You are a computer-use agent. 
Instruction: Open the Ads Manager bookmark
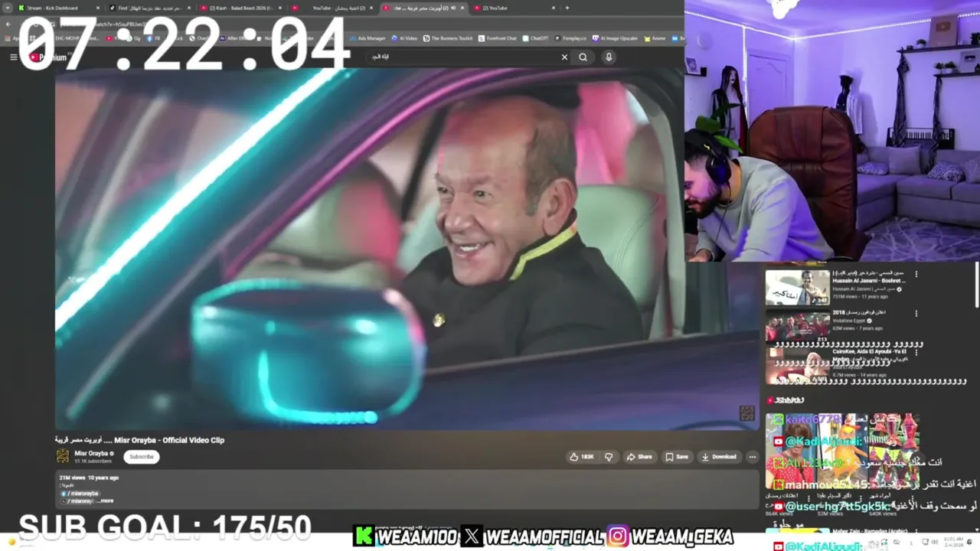pyautogui.click(x=367, y=37)
